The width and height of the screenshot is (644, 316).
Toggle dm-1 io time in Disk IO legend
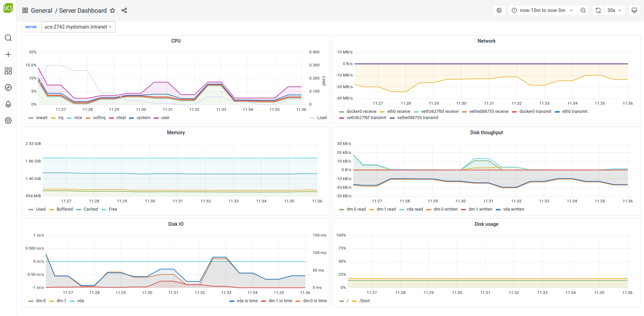(280, 301)
